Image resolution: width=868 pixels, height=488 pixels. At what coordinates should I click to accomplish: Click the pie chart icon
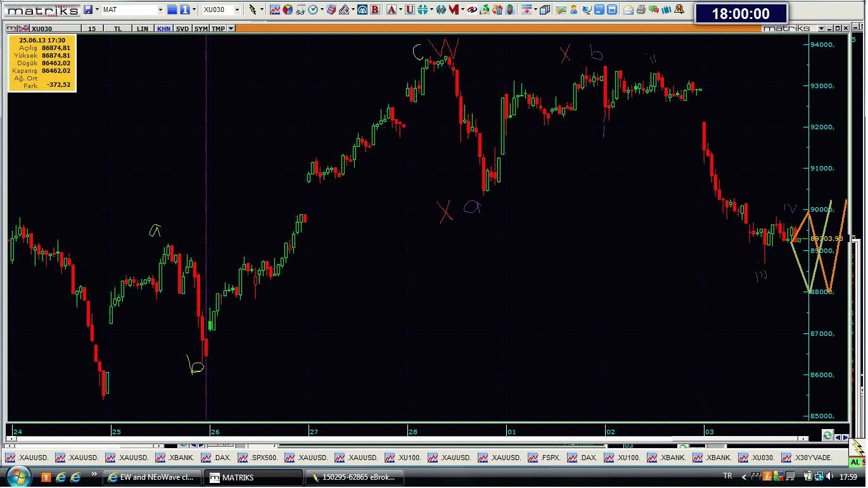click(288, 10)
